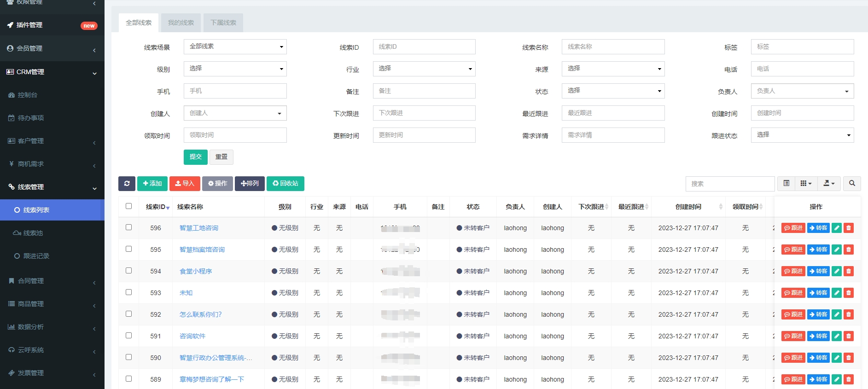Open the 跟进状态 select dropdown

tap(803, 135)
